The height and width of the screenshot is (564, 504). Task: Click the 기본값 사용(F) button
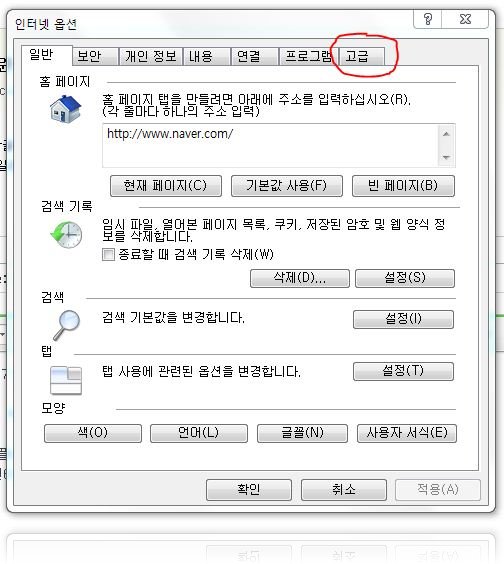[287, 186]
